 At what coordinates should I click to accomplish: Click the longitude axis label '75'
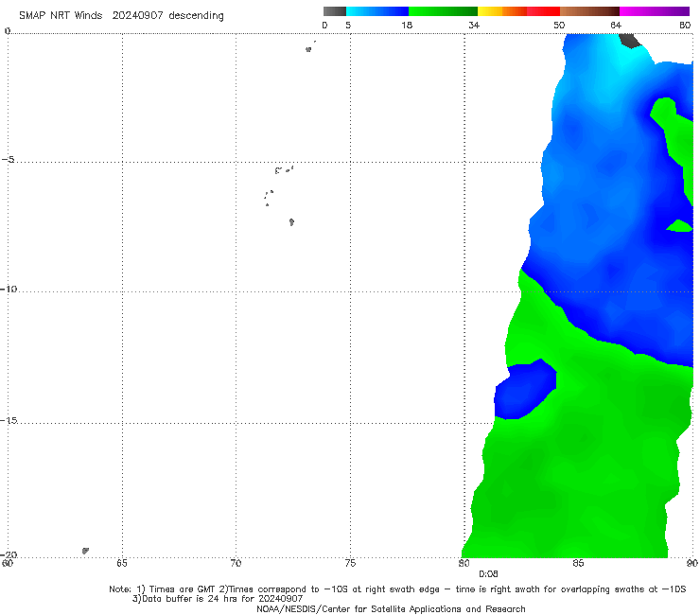coord(350,563)
